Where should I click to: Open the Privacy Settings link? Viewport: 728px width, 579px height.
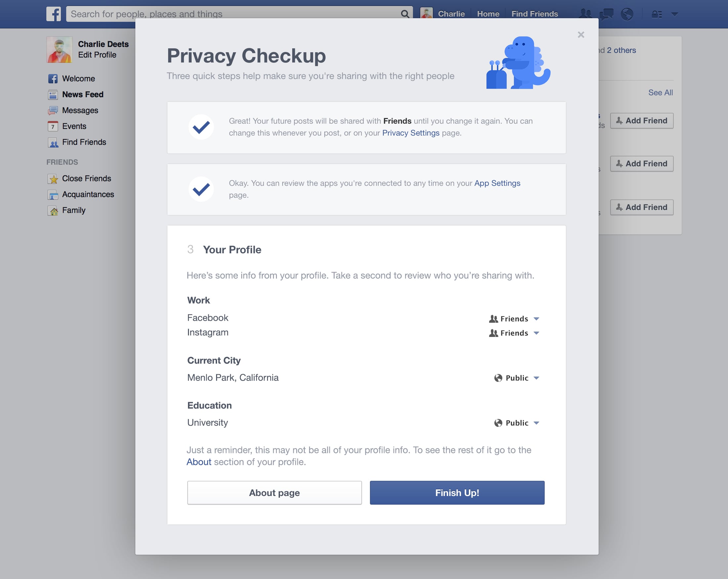click(x=411, y=133)
